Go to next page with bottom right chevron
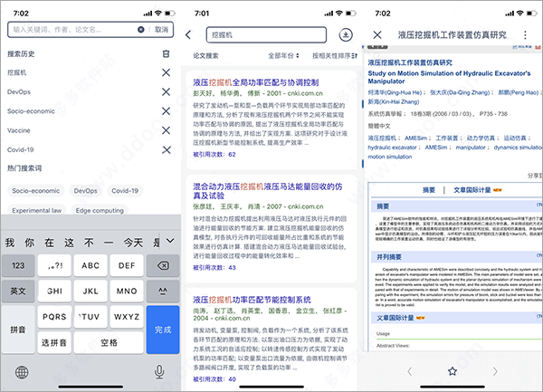This screenshot has width=543, height=392. [495, 371]
